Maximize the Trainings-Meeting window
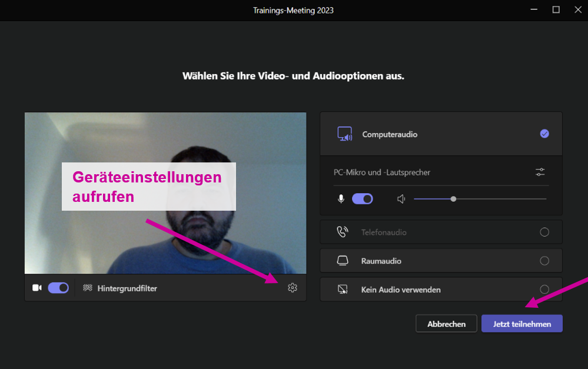Screen dimensions: 588x369 click(x=556, y=10)
